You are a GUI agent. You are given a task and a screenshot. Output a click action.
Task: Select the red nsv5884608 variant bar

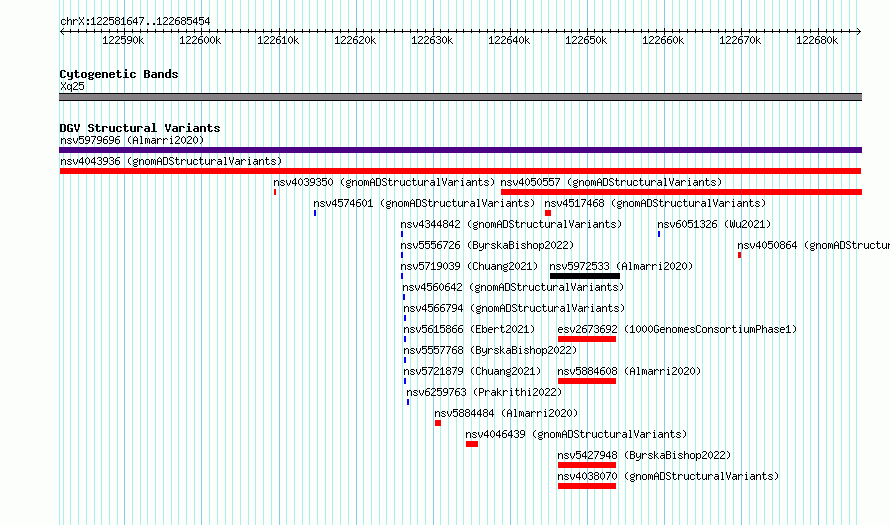587,381
